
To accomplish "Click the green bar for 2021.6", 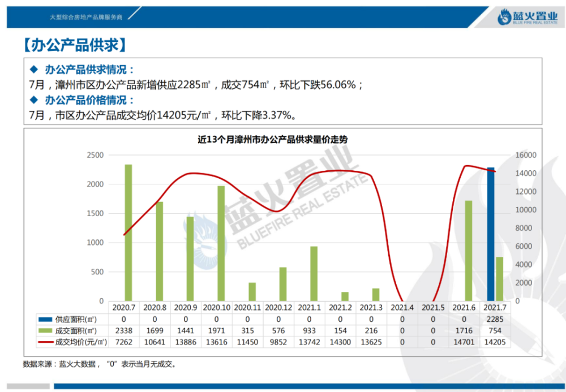I will 469,251.
